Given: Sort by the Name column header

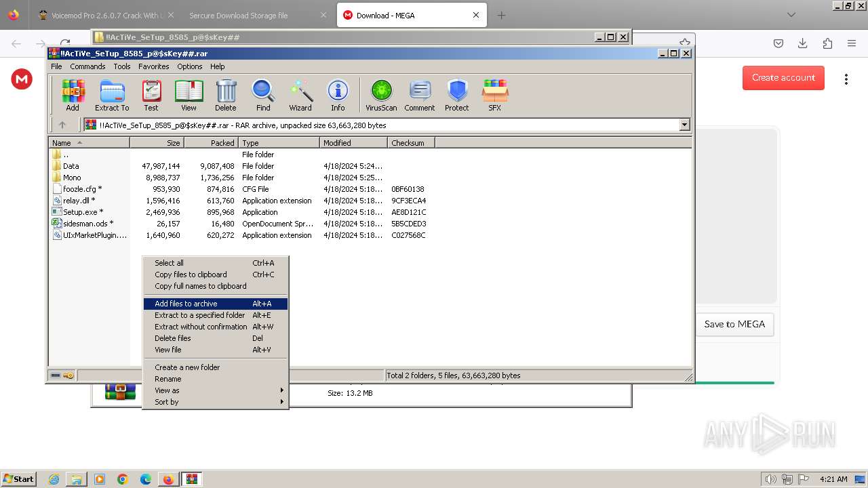Looking at the screenshot, I should (89, 143).
